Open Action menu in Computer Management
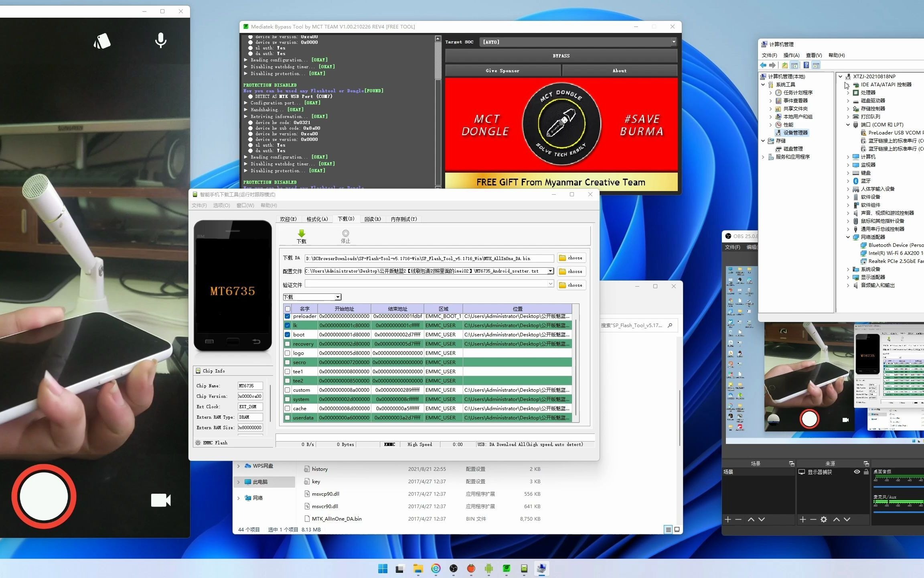 click(x=791, y=55)
